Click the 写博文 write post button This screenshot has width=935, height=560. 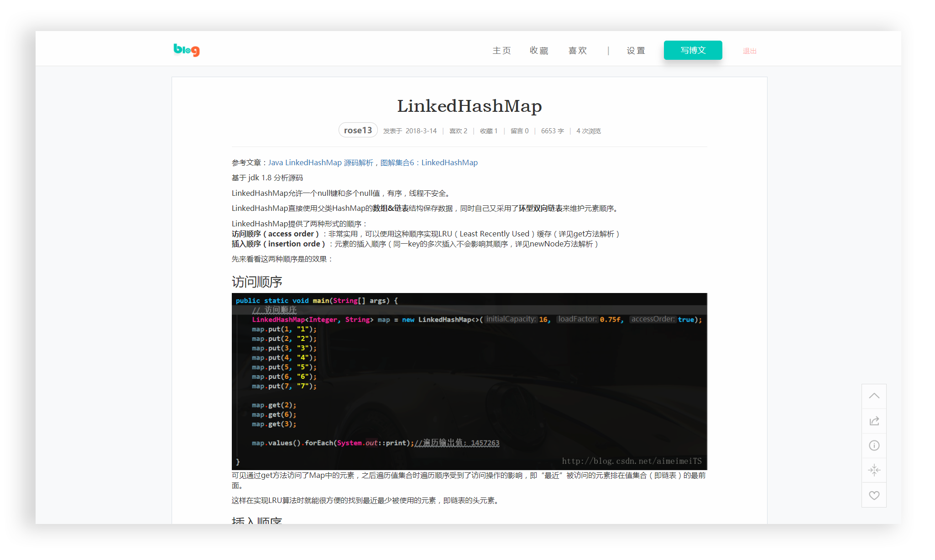point(693,50)
